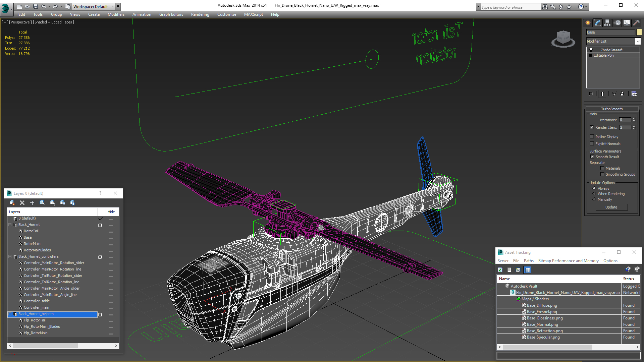
Task: Open Bitmap Performance and Memory menu
Action: tap(568, 261)
